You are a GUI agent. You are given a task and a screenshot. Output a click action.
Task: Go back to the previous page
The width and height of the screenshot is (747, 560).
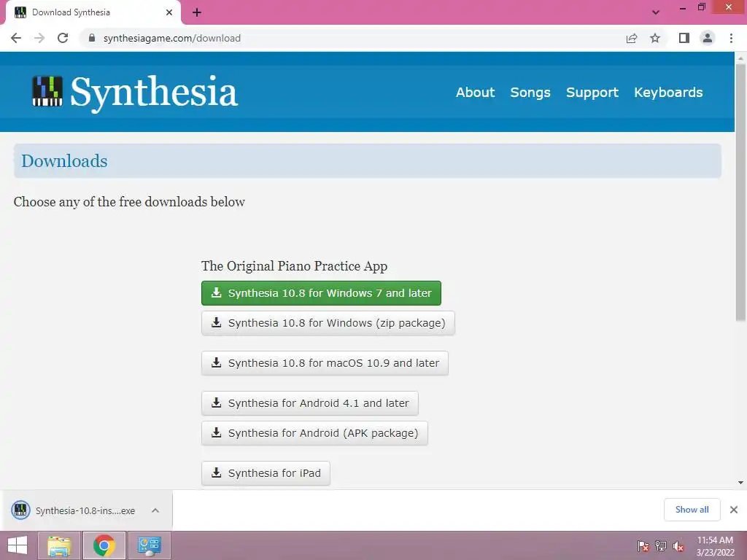[x=16, y=38]
